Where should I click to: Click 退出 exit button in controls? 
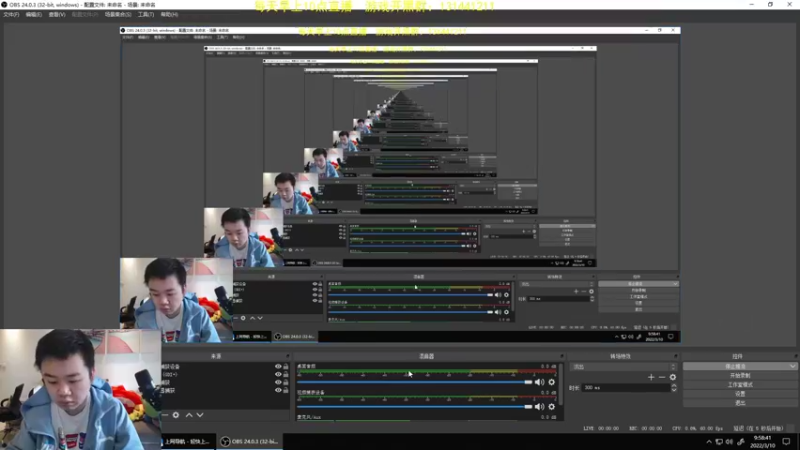pyautogui.click(x=740, y=403)
